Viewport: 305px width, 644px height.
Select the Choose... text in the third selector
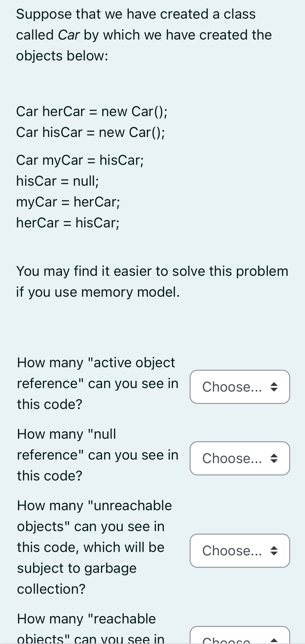click(232, 550)
